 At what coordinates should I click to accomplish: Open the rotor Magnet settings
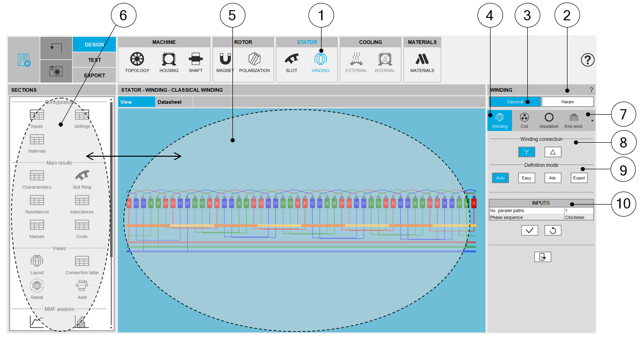pos(225,63)
